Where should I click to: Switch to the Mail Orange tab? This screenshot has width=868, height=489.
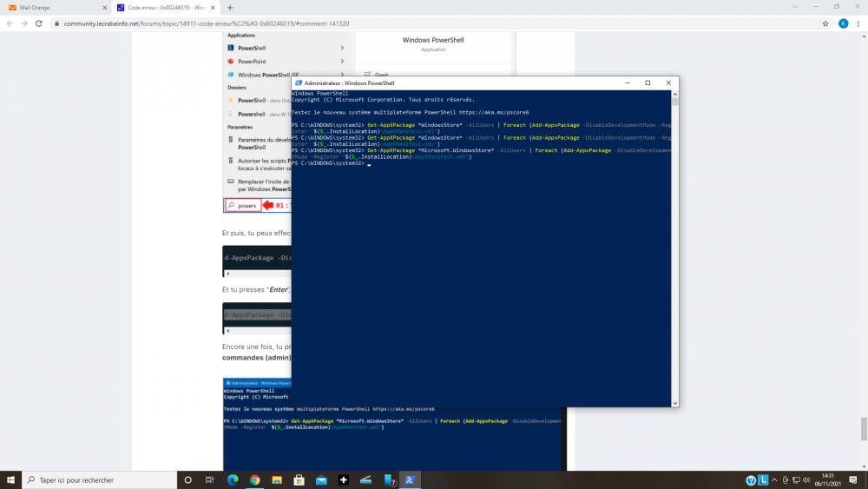[x=52, y=7]
